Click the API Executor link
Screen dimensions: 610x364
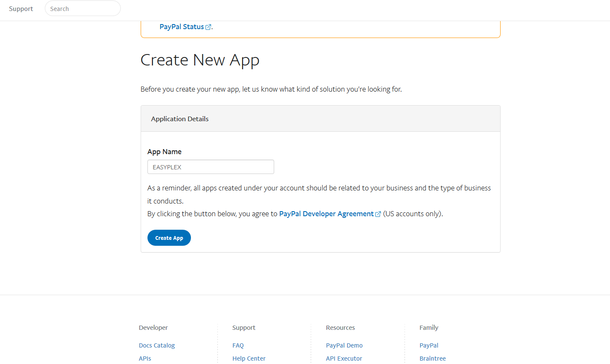point(344,358)
